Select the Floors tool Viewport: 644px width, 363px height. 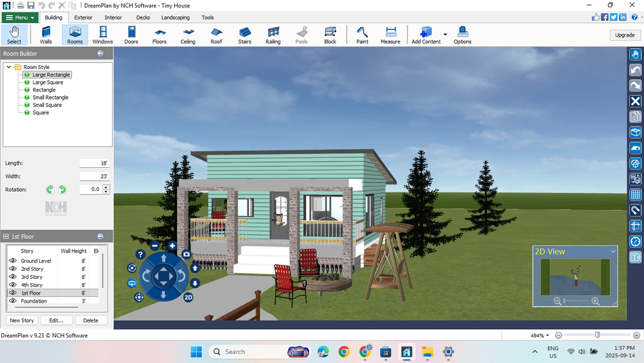159,35
